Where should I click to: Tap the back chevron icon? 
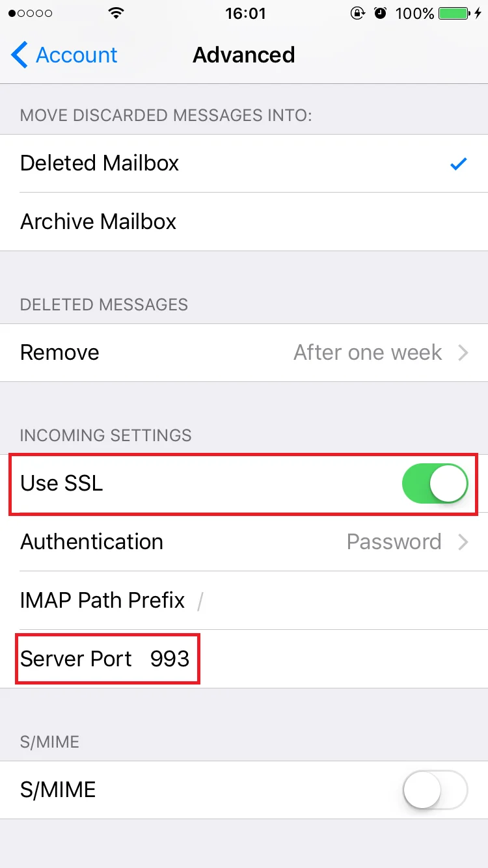(x=20, y=55)
